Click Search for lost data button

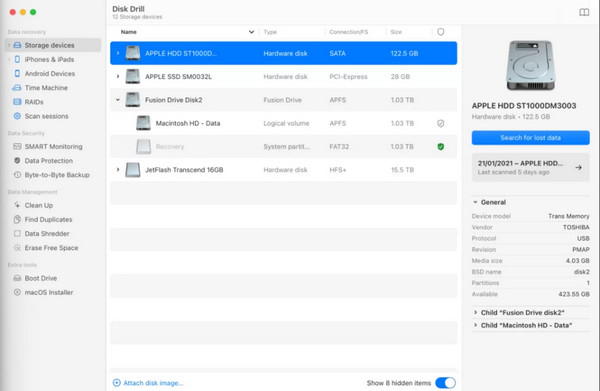pos(530,138)
